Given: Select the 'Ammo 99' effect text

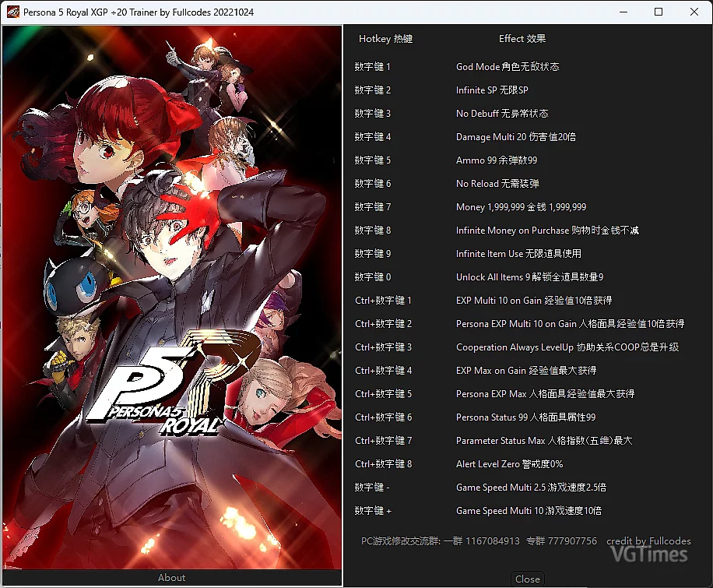Looking at the screenshot, I should coord(497,160).
